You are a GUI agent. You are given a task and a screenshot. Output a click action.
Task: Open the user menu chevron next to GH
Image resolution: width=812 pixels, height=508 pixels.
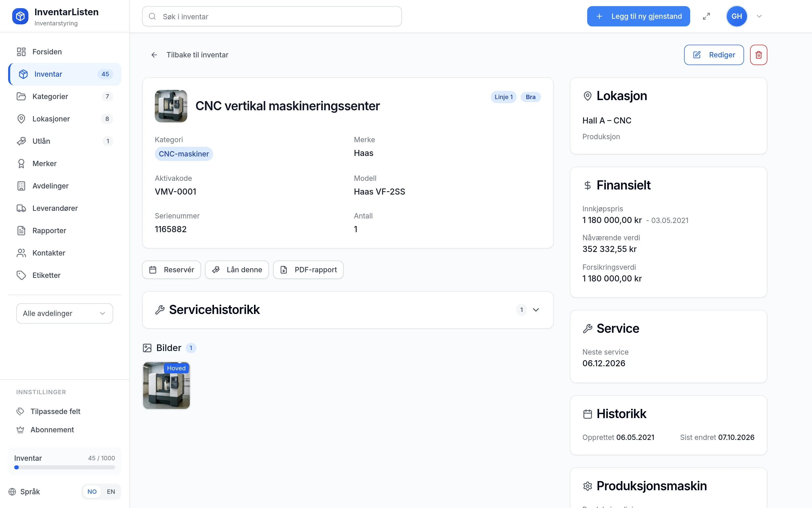click(759, 16)
